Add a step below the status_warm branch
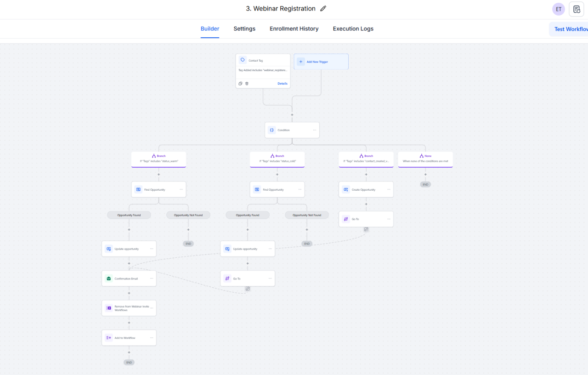 point(158,174)
